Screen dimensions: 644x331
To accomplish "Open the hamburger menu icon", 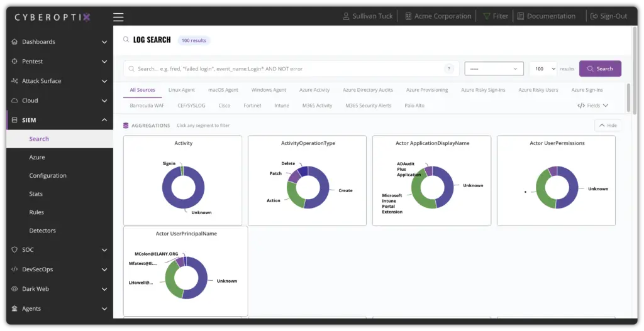I will [118, 17].
